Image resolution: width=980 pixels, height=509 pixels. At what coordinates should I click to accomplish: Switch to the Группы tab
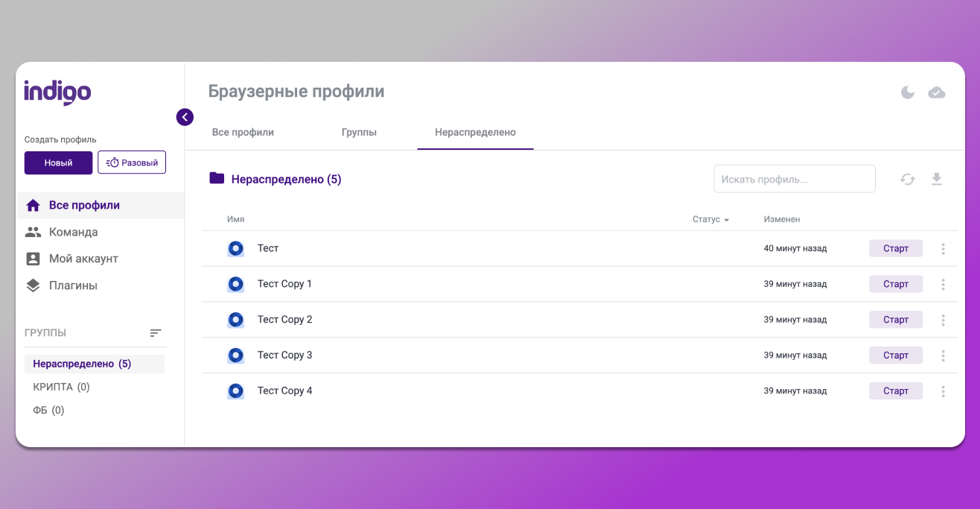pyautogui.click(x=359, y=132)
